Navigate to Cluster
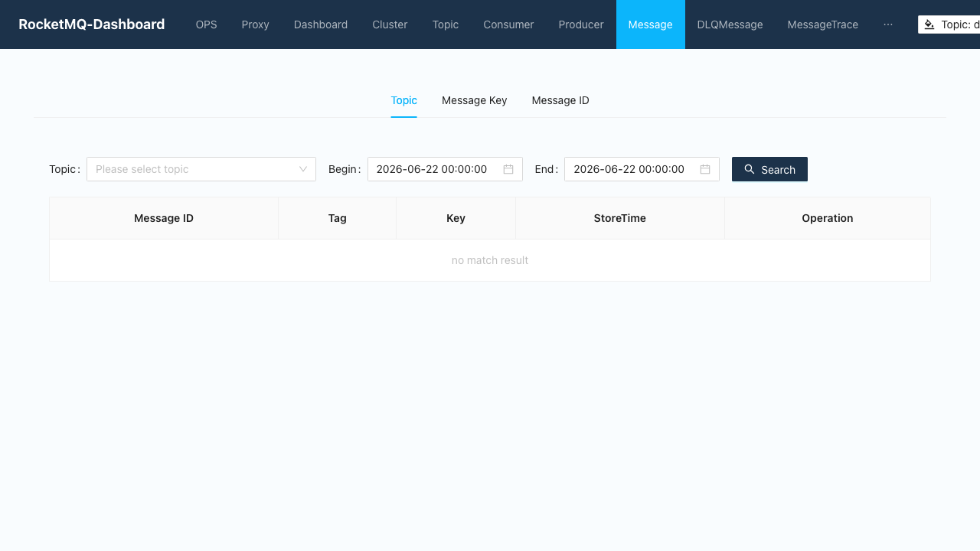The height and width of the screenshot is (551, 980). coord(390,24)
